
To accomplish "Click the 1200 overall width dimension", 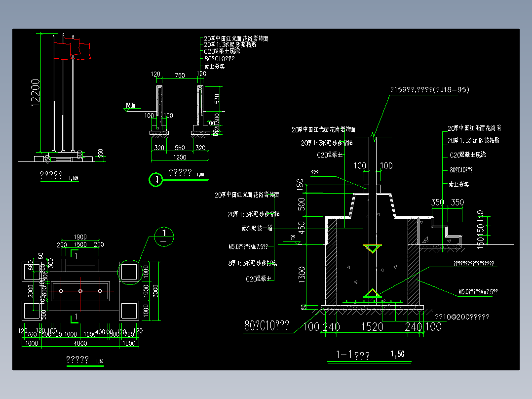I will pos(180,157).
